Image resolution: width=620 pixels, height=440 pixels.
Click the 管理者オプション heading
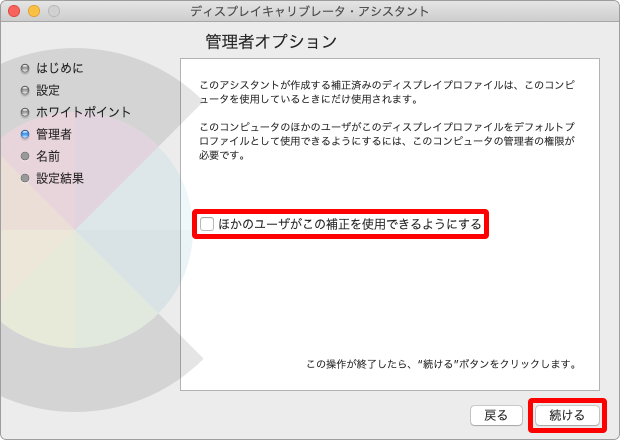(x=271, y=42)
